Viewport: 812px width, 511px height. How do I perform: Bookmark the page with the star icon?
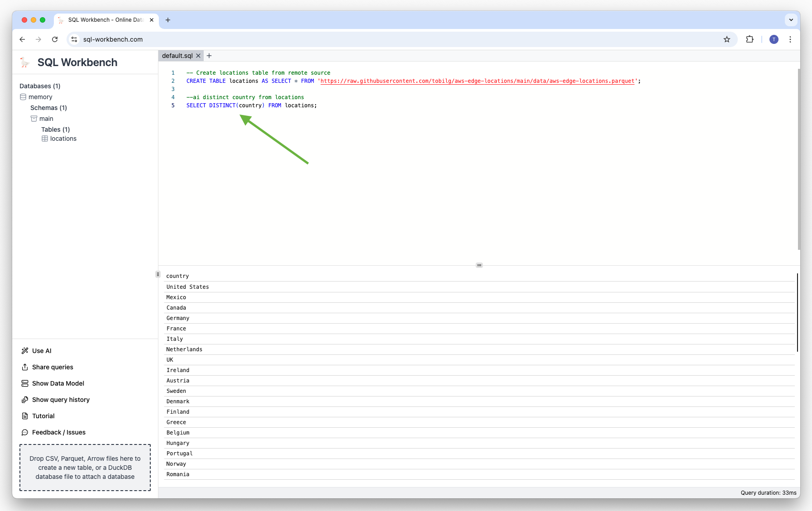(x=727, y=39)
